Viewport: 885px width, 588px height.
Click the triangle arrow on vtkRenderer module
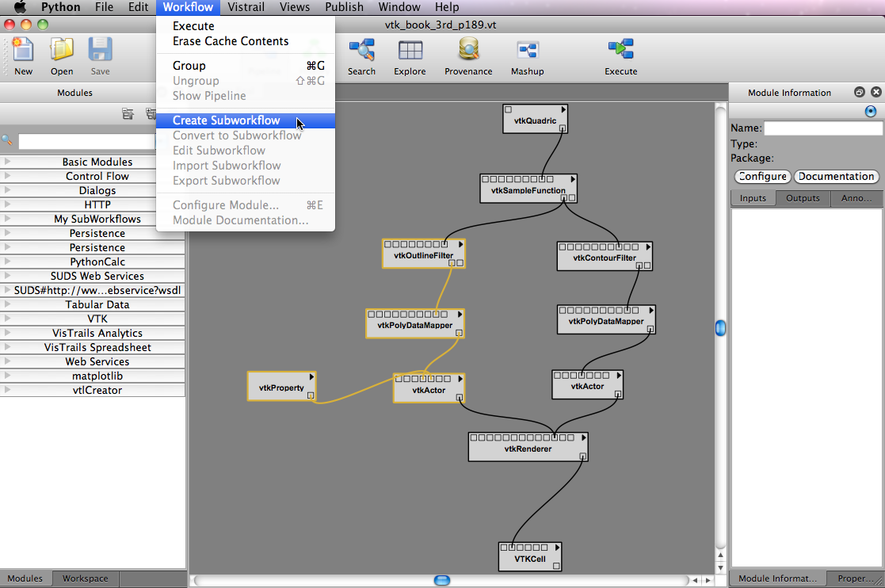(x=583, y=437)
